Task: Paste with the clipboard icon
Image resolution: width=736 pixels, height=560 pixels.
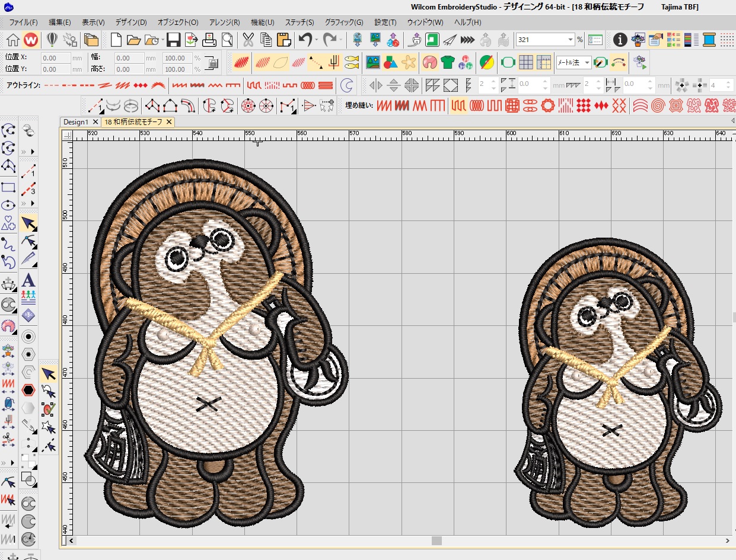Action: tap(283, 40)
